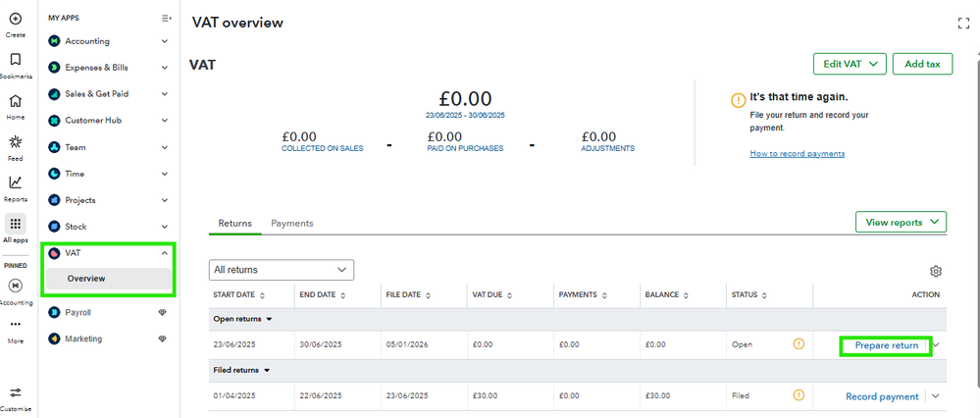Toggle full screen with the expand icon
The width and height of the screenshot is (980, 418).
tap(962, 23)
